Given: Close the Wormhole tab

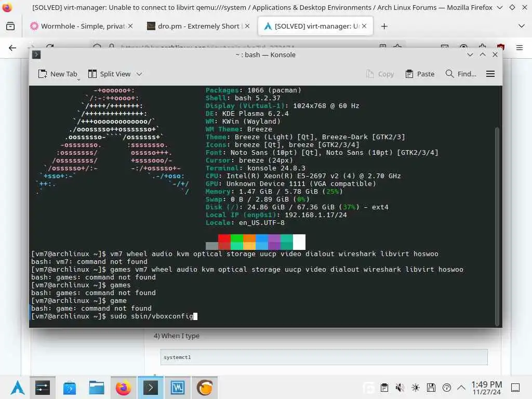Looking at the screenshot, I should (130, 26).
